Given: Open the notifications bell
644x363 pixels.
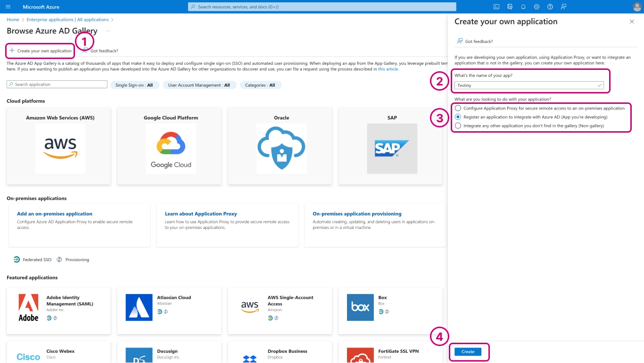Looking at the screenshot, I should [523, 7].
